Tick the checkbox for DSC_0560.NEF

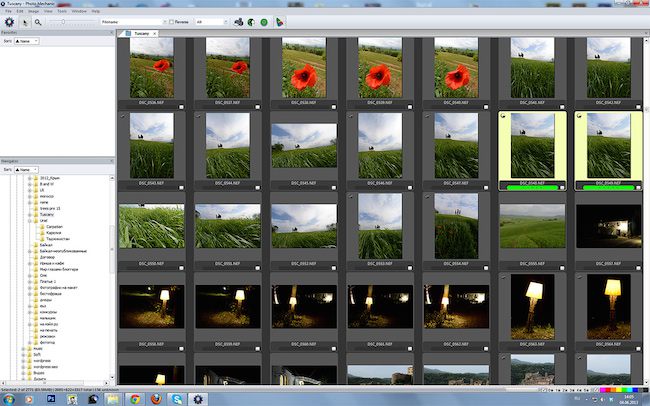click(334, 349)
